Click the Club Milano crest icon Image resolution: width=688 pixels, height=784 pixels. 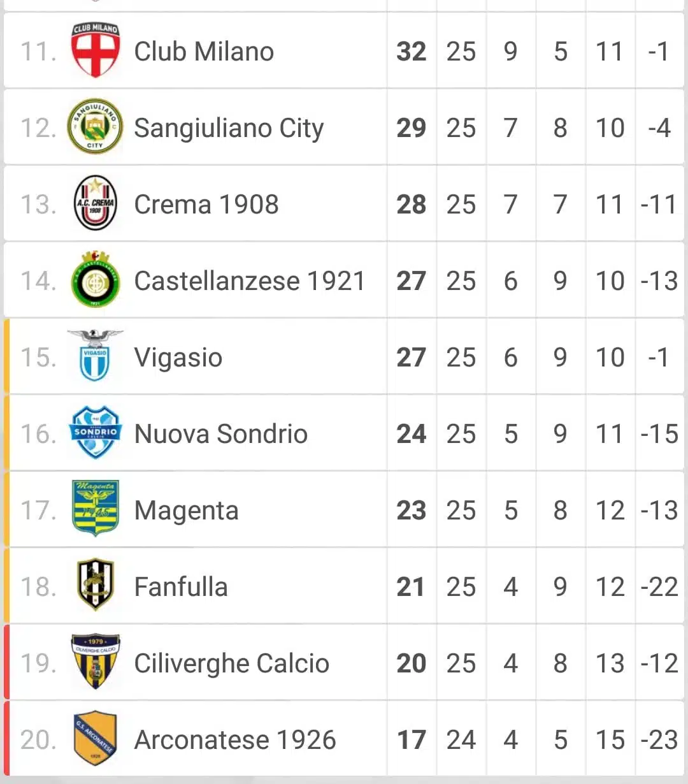(x=95, y=50)
